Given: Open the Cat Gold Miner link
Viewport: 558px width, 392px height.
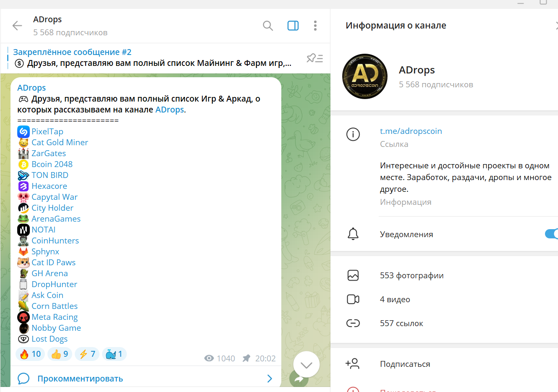Looking at the screenshot, I should tap(60, 142).
